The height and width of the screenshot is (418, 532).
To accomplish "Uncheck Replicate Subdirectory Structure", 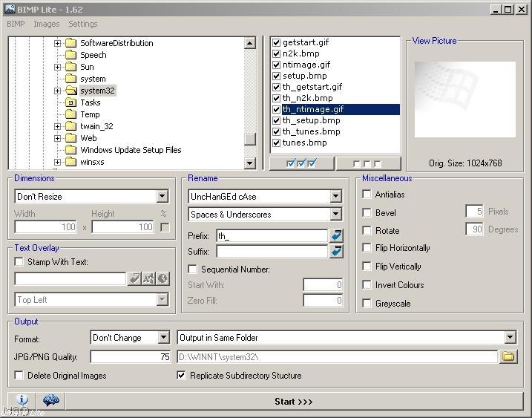I will click(x=182, y=376).
